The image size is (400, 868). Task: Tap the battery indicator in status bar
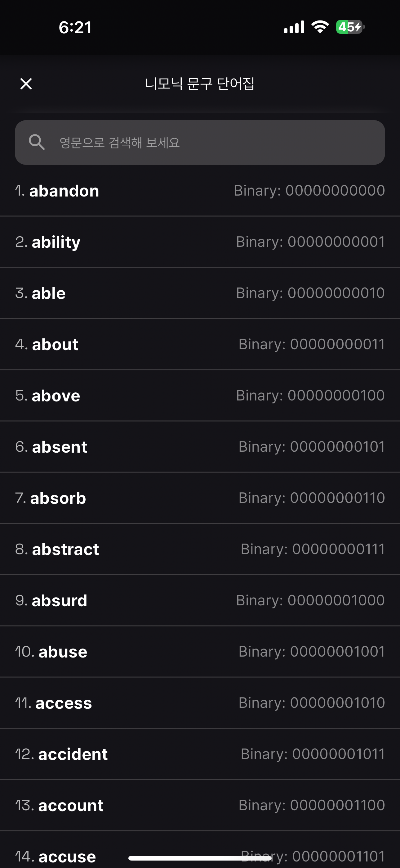tap(350, 27)
